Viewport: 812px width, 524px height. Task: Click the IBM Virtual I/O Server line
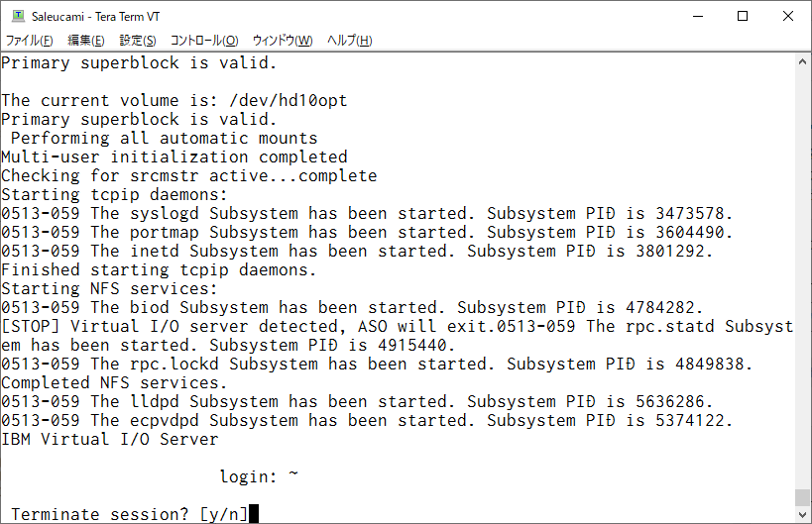coord(110,439)
